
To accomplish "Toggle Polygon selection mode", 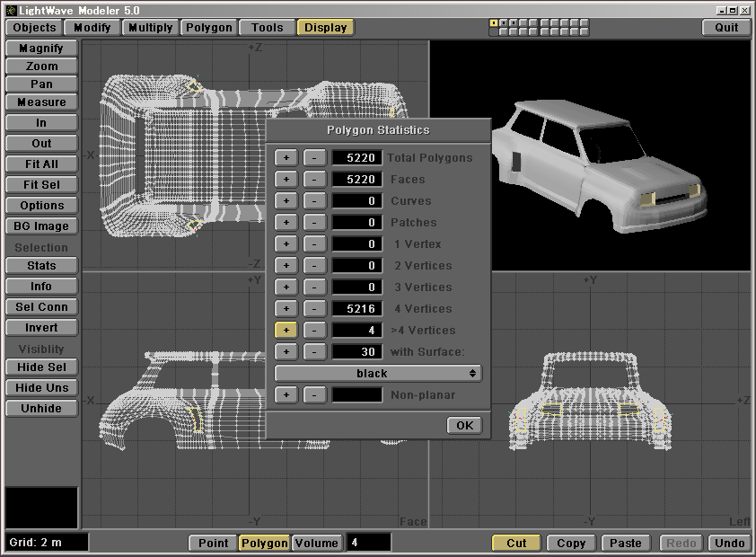I will tap(264, 543).
